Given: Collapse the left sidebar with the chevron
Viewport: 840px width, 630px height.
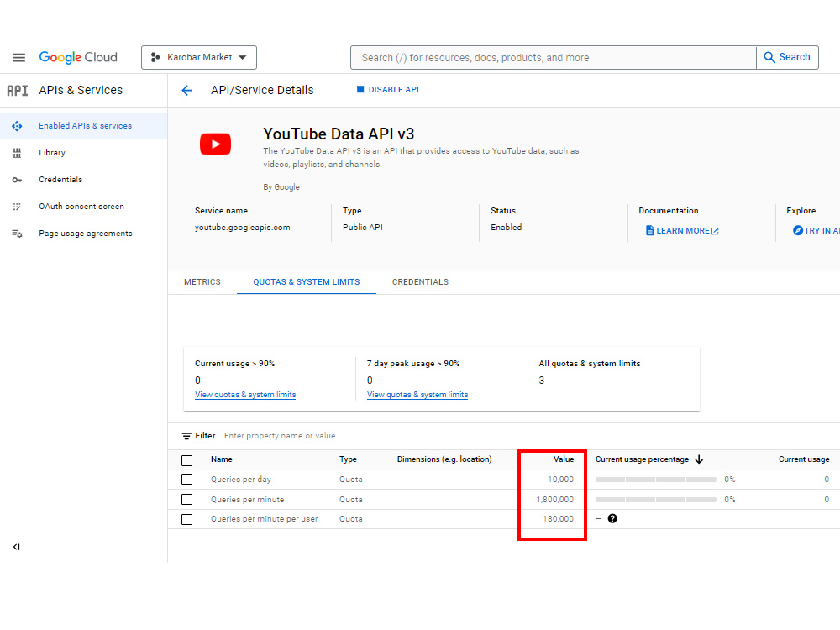Looking at the screenshot, I should (x=16, y=547).
